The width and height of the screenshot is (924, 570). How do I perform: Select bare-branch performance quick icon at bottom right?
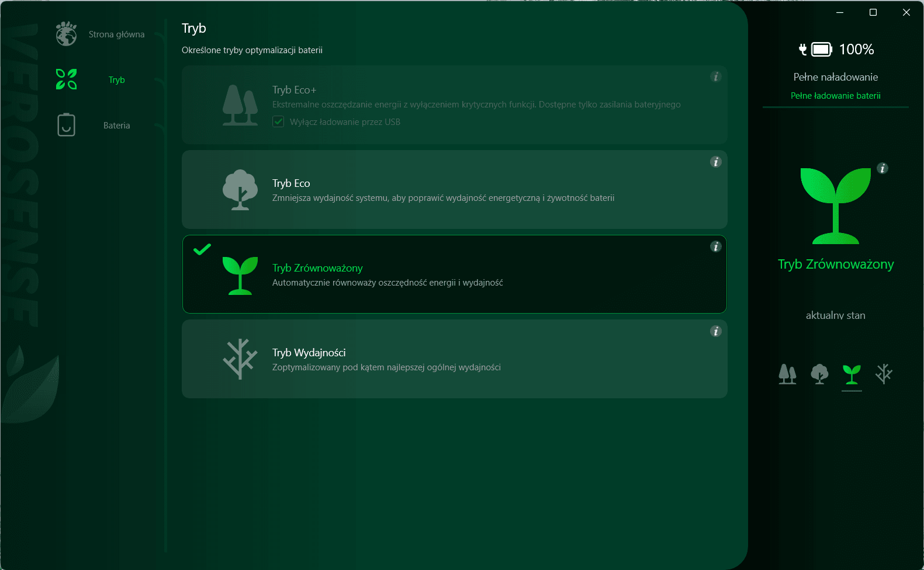pos(884,374)
